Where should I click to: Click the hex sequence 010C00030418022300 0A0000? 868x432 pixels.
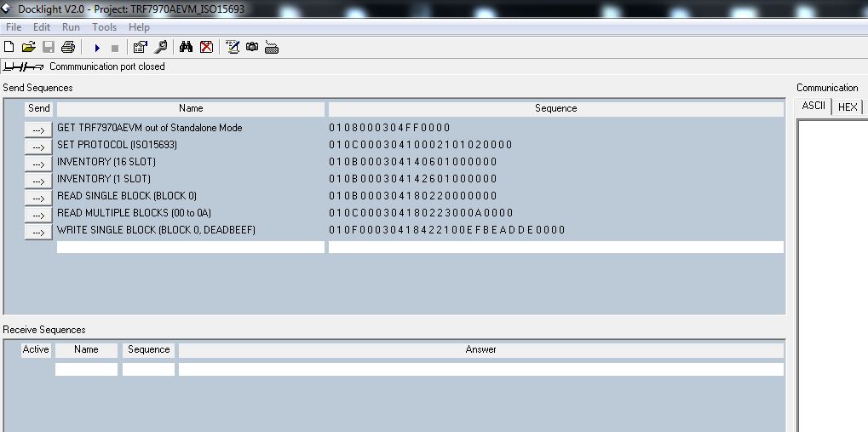pos(422,213)
